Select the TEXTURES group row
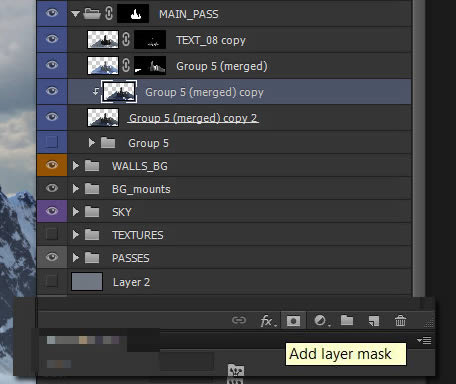Screen dimensions: 456x384 click(x=239, y=234)
